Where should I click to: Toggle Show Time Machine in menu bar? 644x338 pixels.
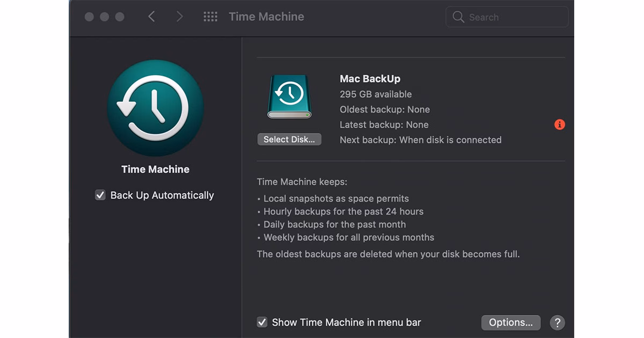coord(262,322)
